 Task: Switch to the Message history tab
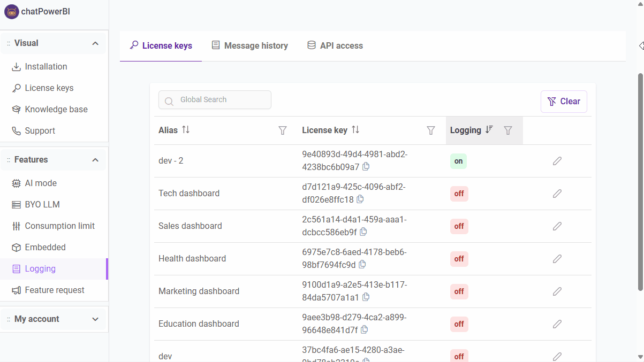point(249,46)
